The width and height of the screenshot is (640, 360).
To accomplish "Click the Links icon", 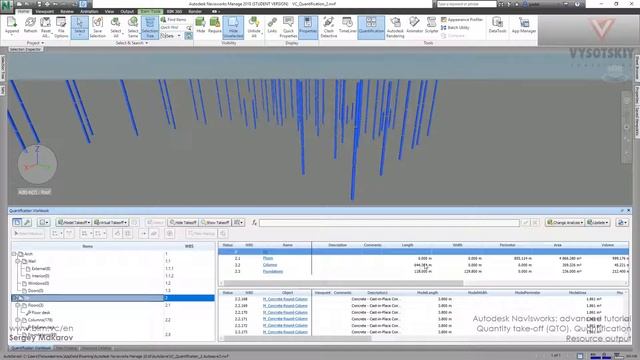I will (x=272, y=26).
